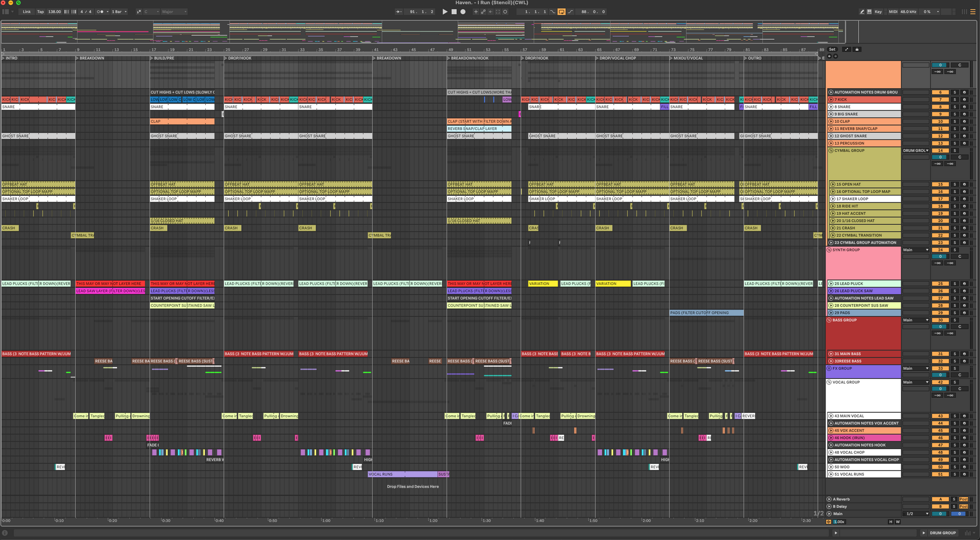Click the 4 / 4 time signature
This screenshot has width=980, height=540.
[85, 11]
